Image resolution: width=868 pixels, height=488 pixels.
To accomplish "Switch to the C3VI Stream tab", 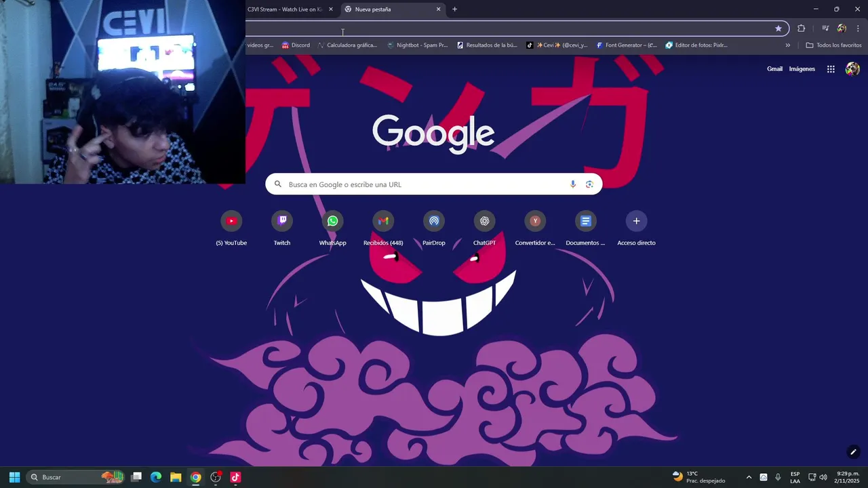I will tap(285, 9).
